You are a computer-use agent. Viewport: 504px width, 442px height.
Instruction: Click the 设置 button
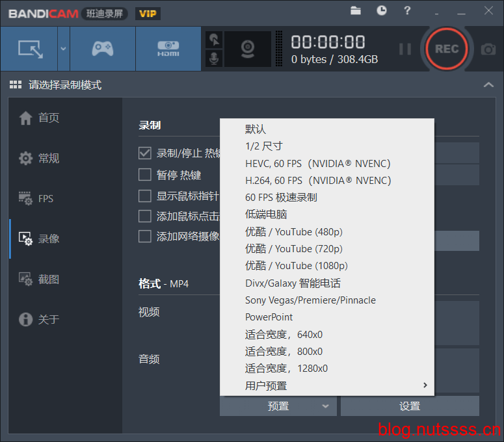[410, 406]
